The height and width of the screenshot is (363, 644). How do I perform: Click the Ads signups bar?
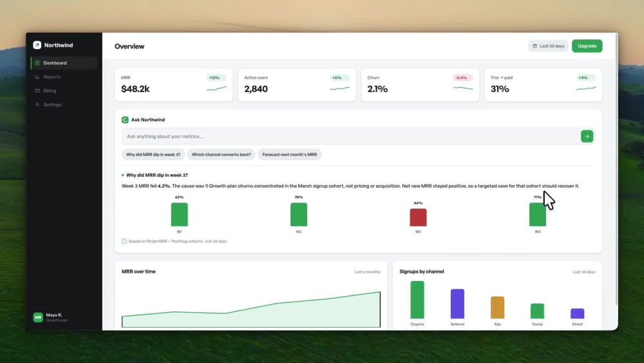point(497,308)
